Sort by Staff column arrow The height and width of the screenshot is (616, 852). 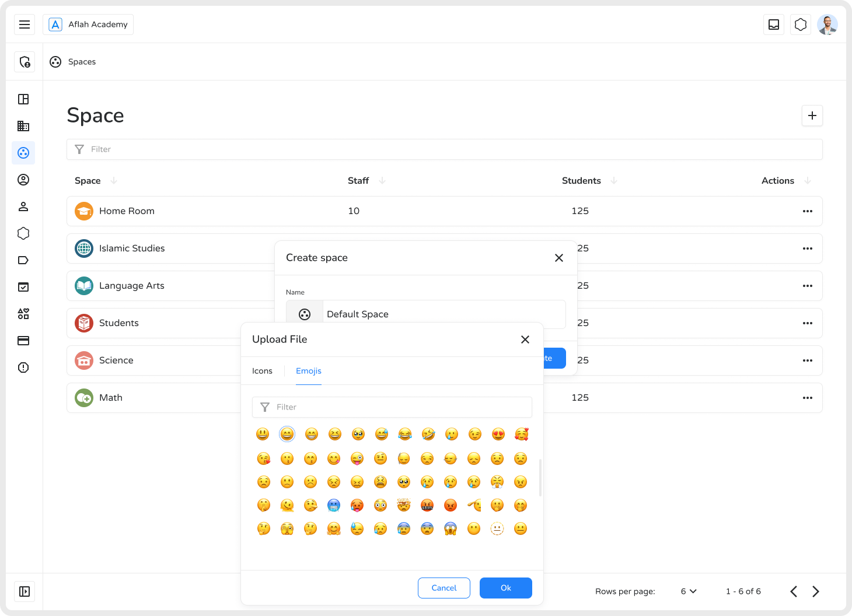pos(382,181)
